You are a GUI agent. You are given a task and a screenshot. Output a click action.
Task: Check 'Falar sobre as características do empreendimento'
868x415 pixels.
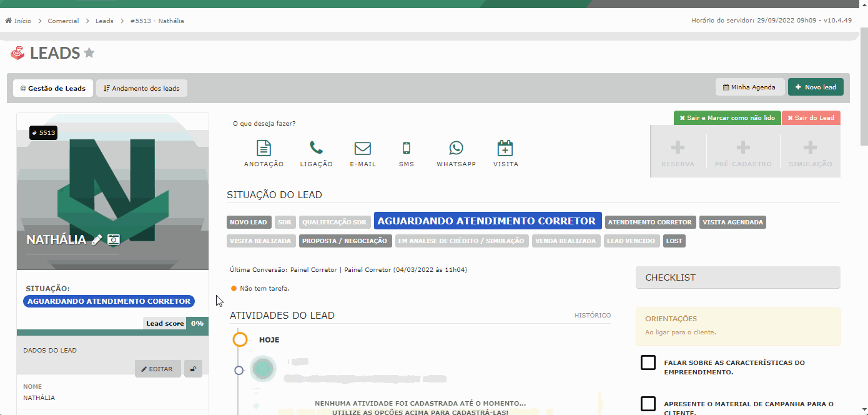[648, 362]
